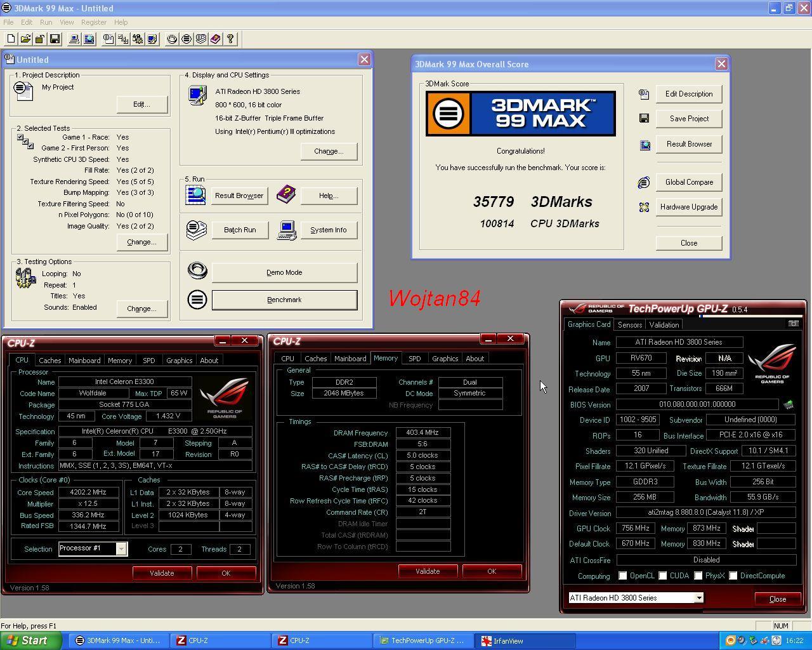Enable the CUDA checkbox in GPU-Z
Viewport: 812px width, 650px height.
point(662,576)
